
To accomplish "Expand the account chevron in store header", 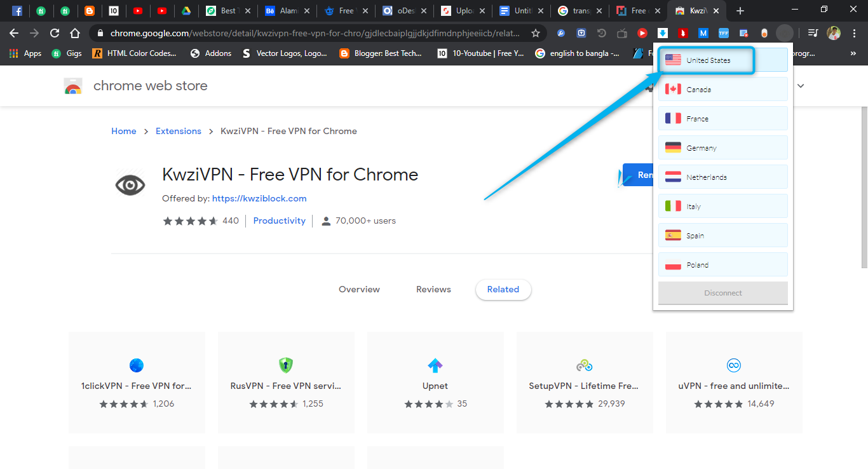I will coord(801,85).
